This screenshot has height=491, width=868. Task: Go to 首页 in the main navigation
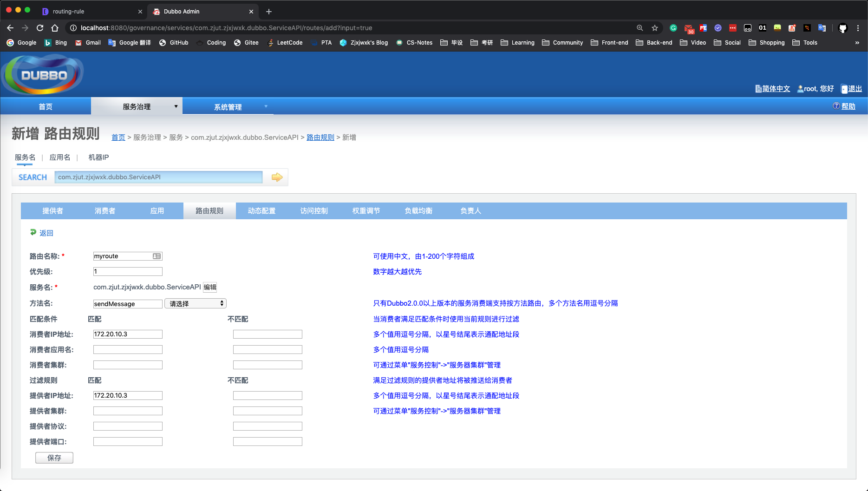(x=46, y=106)
